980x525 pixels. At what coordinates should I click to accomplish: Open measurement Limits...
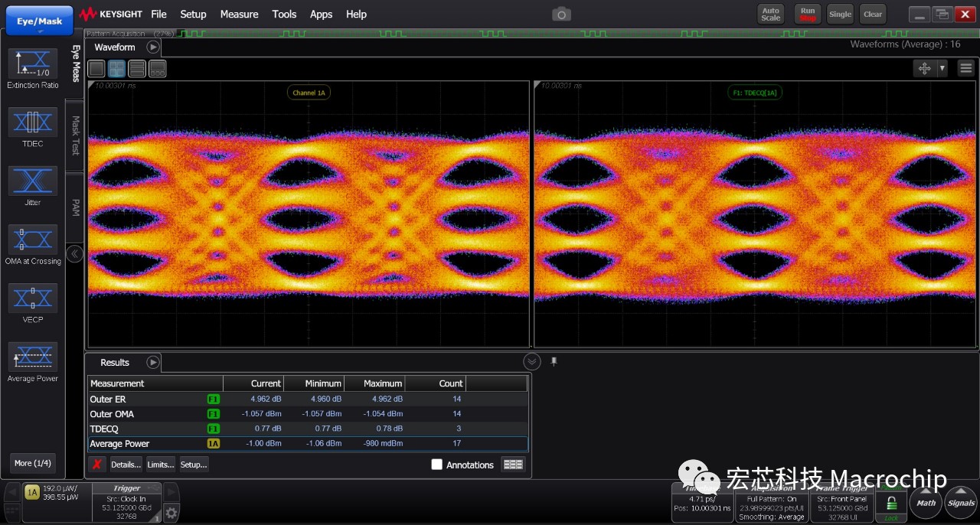161,465
